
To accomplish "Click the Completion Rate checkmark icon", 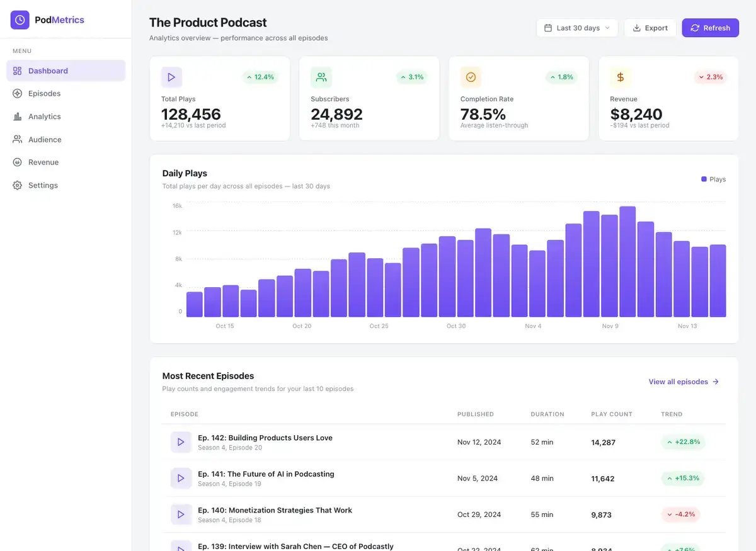I will [471, 77].
